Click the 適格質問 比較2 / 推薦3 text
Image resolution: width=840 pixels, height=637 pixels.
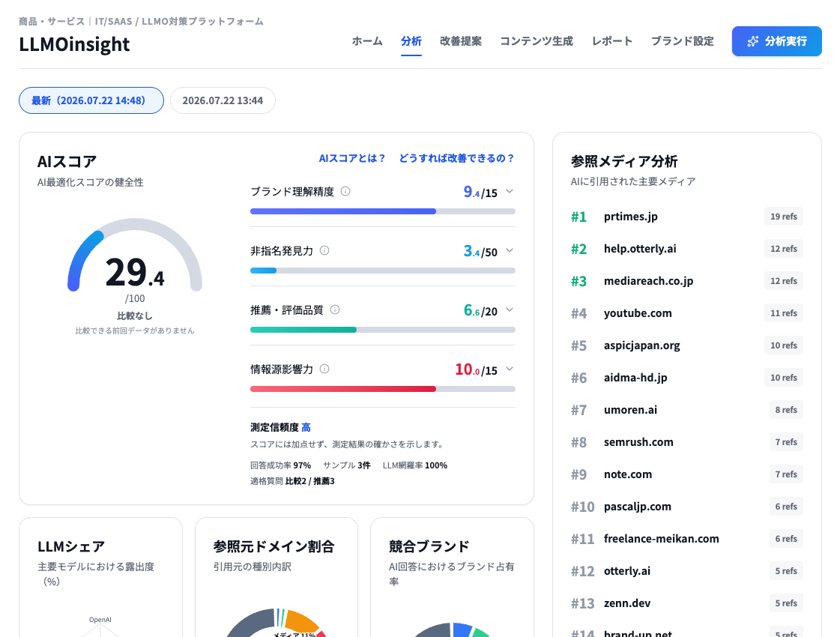point(292,481)
